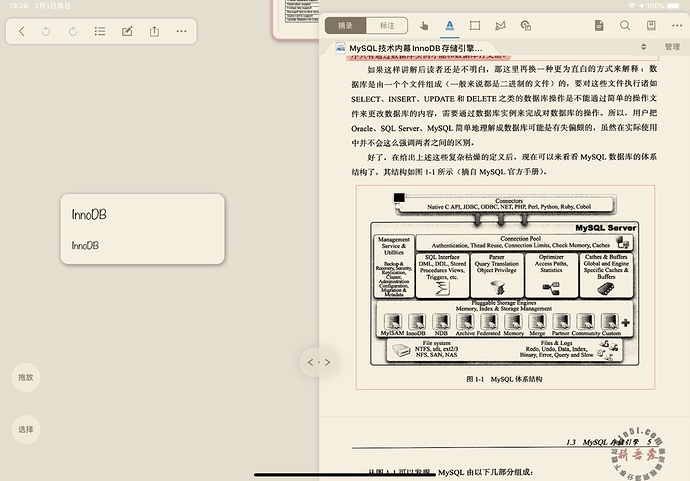Share the mind map notebook

click(x=154, y=31)
